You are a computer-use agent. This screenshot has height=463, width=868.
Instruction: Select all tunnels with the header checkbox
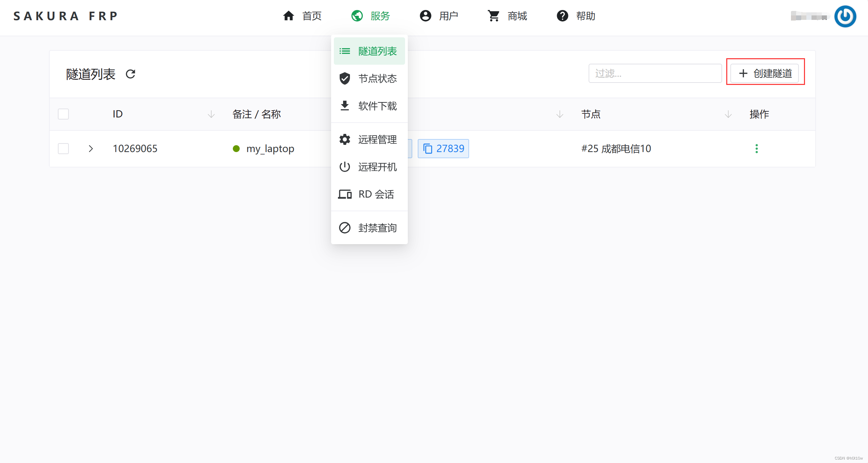63,114
